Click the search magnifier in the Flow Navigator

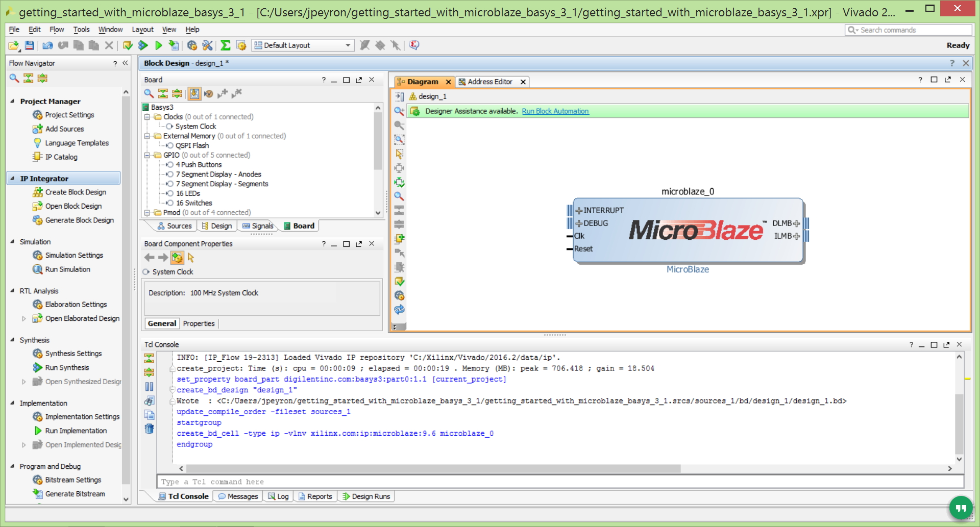point(14,78)
